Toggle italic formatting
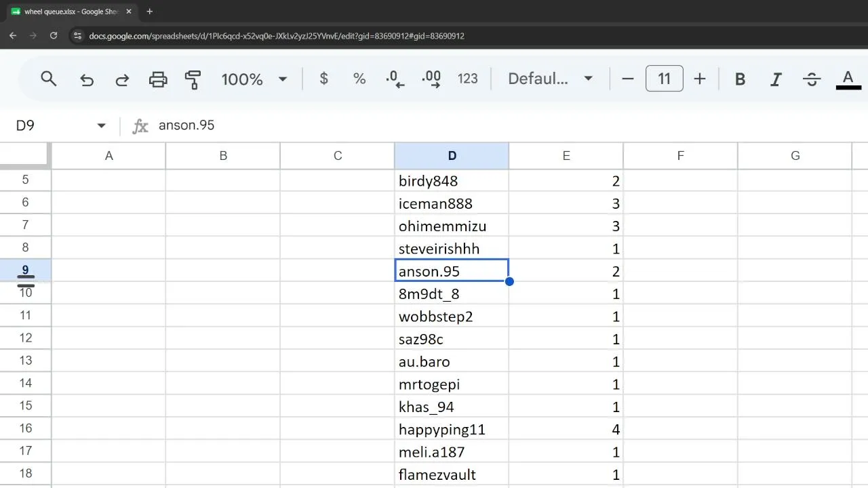This screenshot has height=488, width=868. [x=776, y=79]
